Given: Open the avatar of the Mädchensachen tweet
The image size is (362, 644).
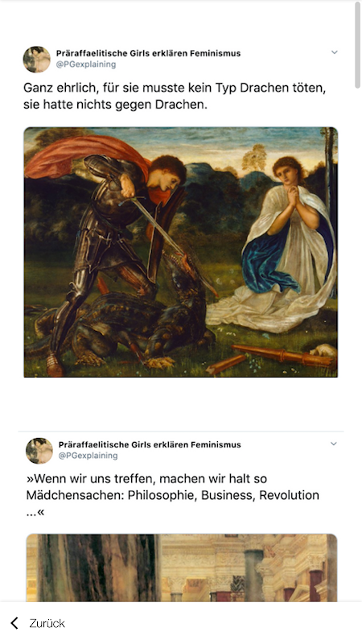Looking at the screenshot, I should click(39, 451).
